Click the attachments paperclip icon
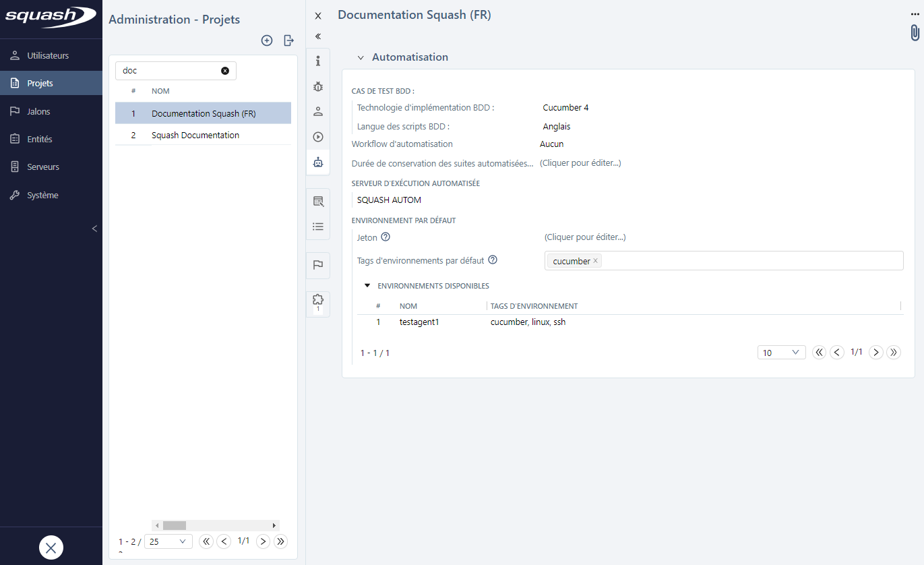Screen dimensions: 924x565 (x=915, y=32)
